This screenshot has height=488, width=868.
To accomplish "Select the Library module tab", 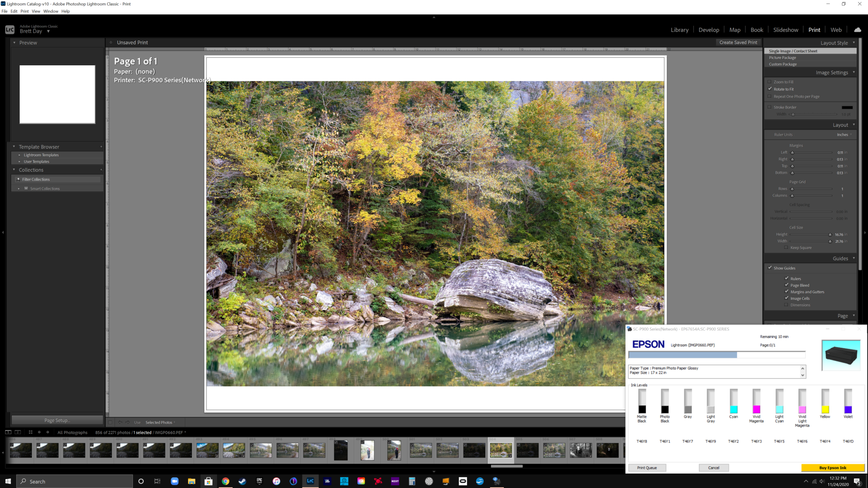I will (x=680, y=30).
